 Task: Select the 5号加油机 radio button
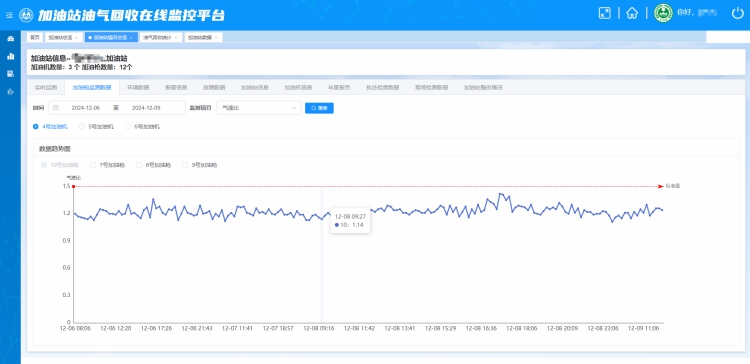82,127
